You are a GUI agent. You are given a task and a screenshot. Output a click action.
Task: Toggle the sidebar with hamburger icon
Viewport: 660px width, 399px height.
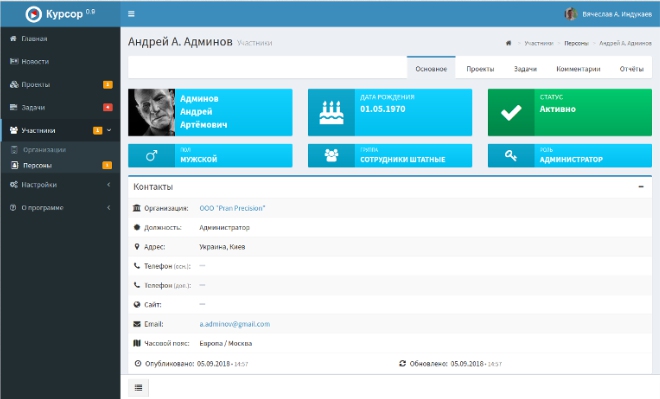click(x=131, y=14)
